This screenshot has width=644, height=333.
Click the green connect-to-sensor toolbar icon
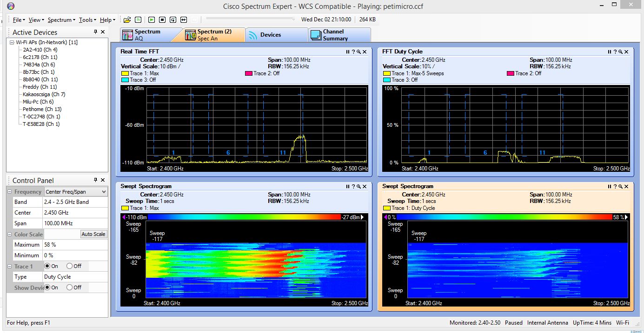click(x=138, y=20)
